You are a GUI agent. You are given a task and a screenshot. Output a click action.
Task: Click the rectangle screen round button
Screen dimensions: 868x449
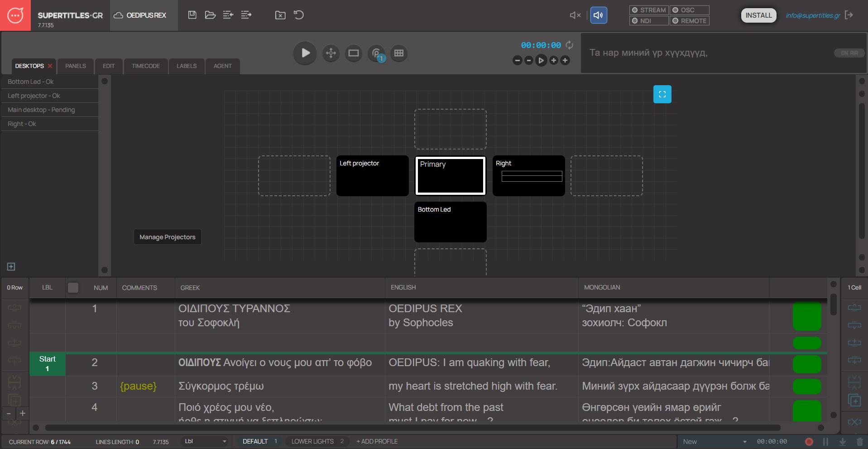click(x=354, y=53)
